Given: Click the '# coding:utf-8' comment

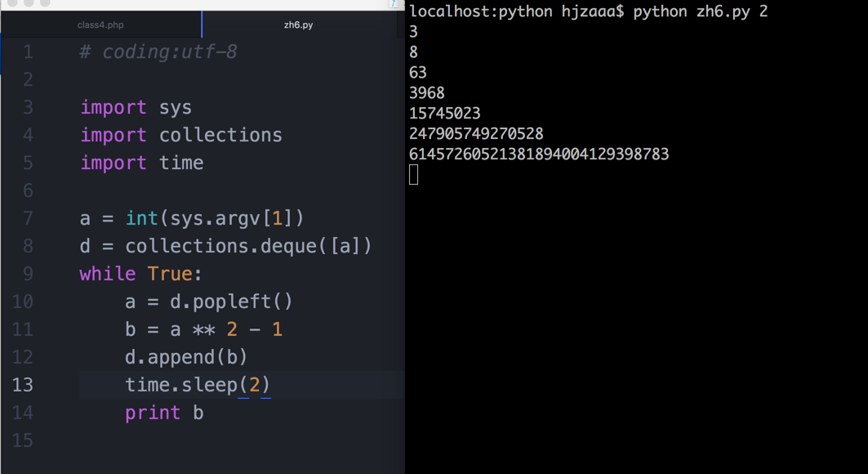Looking at the screenshot, I should 158,52.
